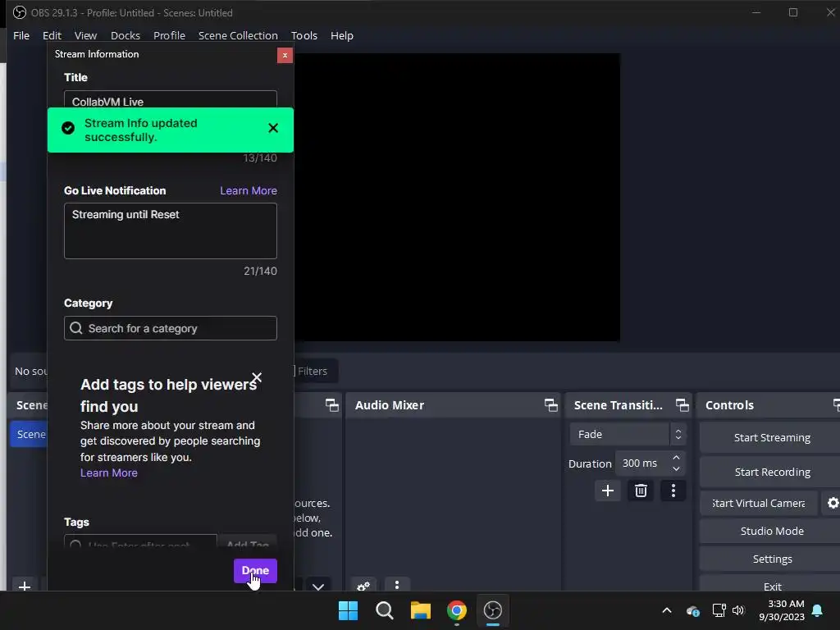Open the volume tray icon
Viewport: 840px width, 630px height.
point(738,610)
